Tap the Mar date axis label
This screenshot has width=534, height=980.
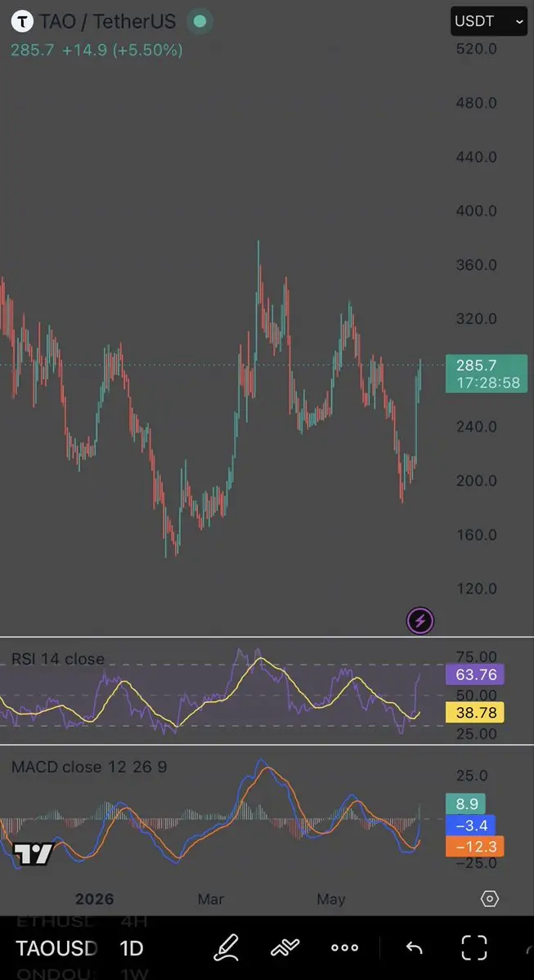click(211, 899)
